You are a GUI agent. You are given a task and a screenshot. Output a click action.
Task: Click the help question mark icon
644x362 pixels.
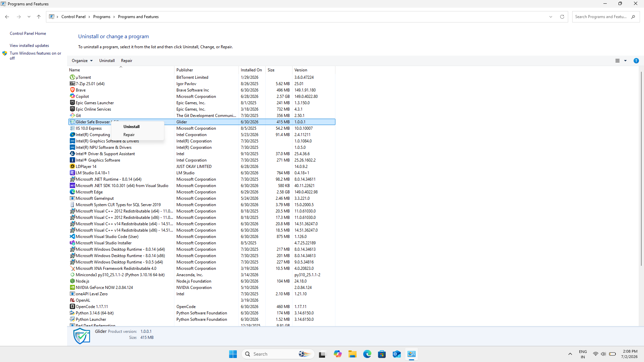[636, 61]
